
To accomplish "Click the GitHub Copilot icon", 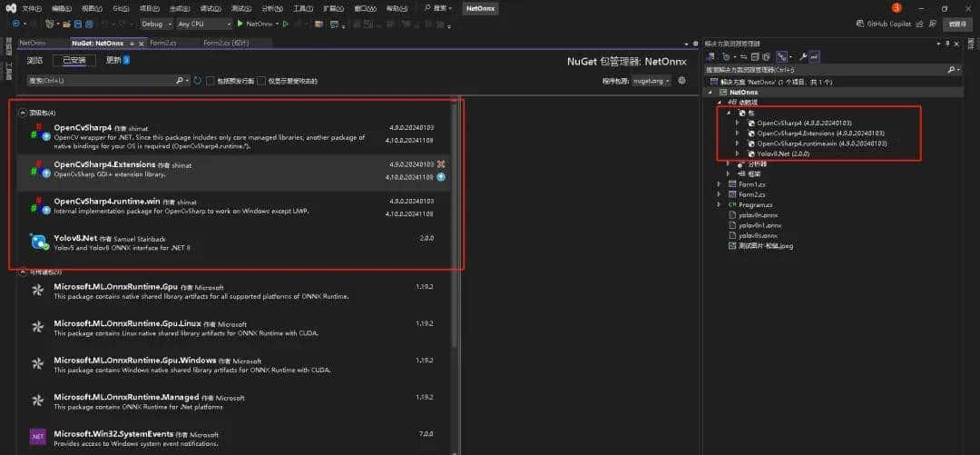I will [860, 24].
